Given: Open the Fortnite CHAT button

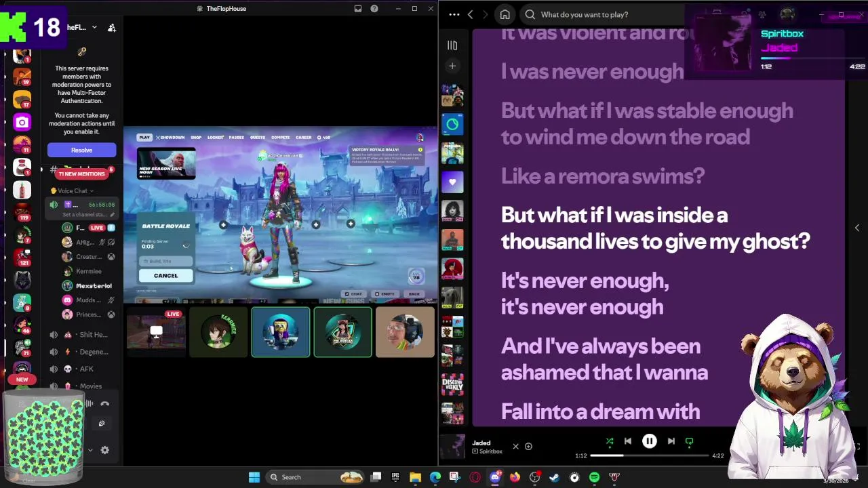Looking at the screenshot, I should (x=354, y=294).
